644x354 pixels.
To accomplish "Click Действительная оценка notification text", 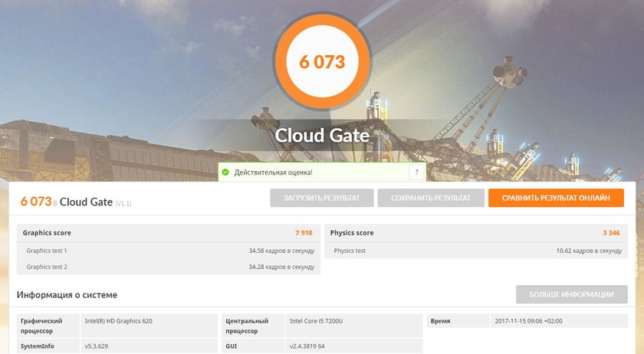I will tap(273, 172).
